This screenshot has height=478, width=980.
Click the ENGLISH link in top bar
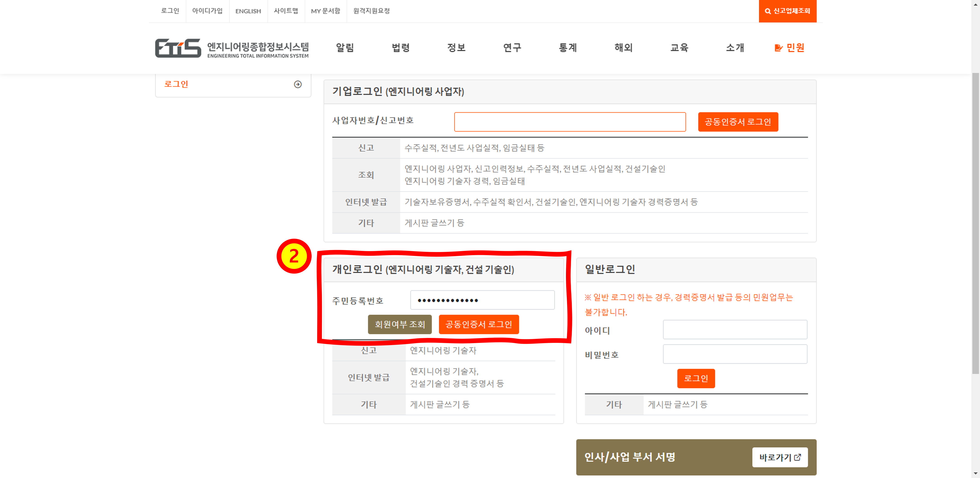(248, 11)
